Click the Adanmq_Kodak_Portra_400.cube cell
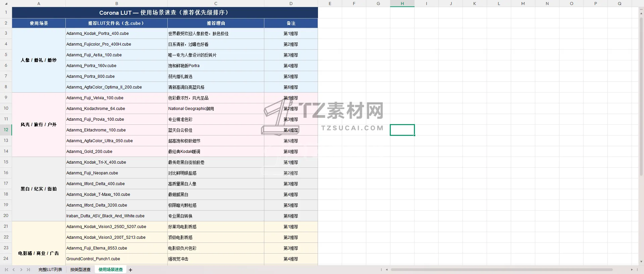 click(x=117, y=34)
